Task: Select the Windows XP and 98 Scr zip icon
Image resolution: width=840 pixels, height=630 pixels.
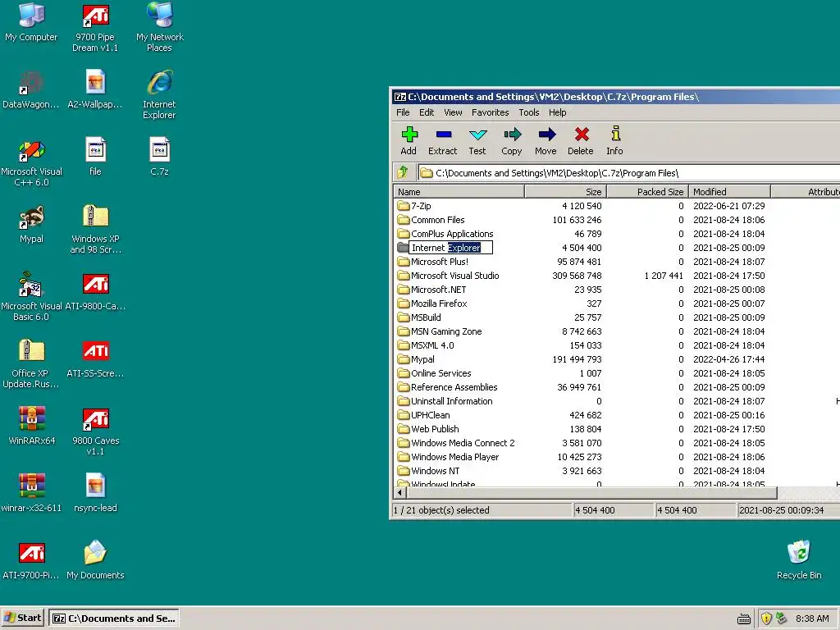Action: click(x=95, y=231)
